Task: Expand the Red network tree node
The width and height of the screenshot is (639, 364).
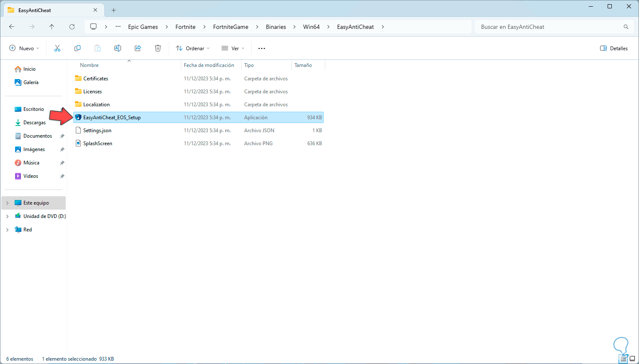Action: click(x=7, y=230)
